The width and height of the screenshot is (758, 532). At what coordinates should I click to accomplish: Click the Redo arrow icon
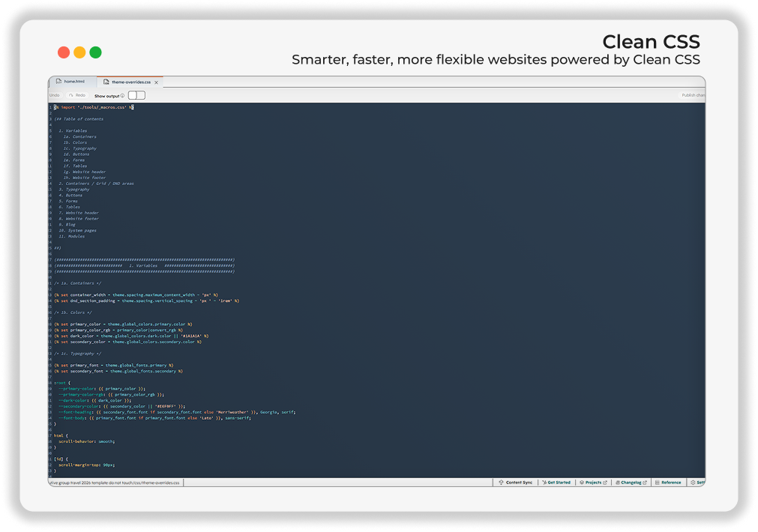coord(71,95)
